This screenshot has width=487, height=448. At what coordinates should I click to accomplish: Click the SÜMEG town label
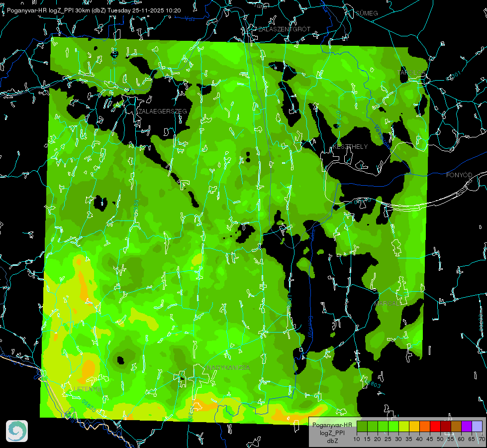coord(367,13)
